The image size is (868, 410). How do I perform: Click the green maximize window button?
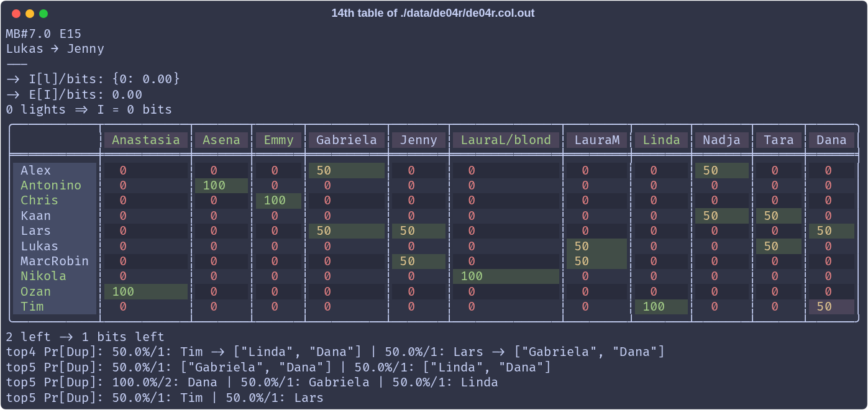tap(43, 13)
